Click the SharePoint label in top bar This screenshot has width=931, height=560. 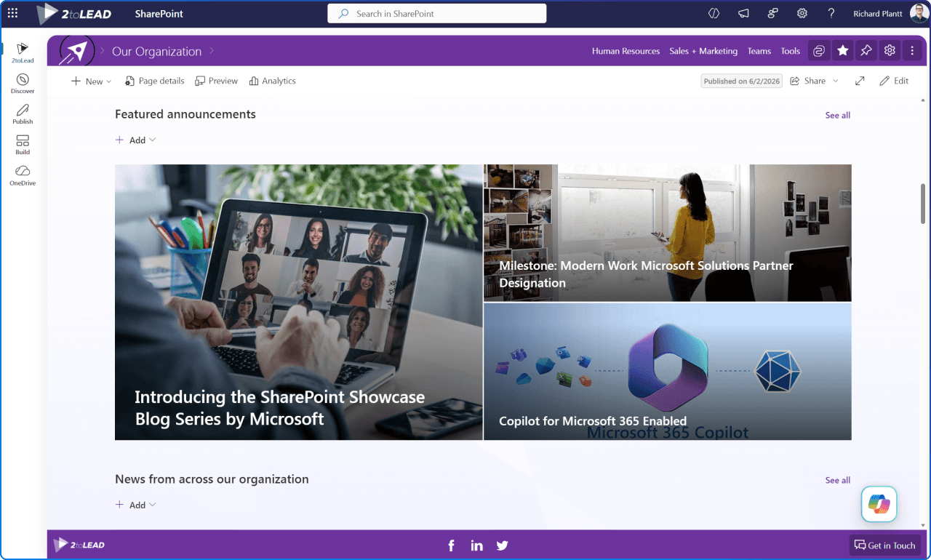click(159, 13)
